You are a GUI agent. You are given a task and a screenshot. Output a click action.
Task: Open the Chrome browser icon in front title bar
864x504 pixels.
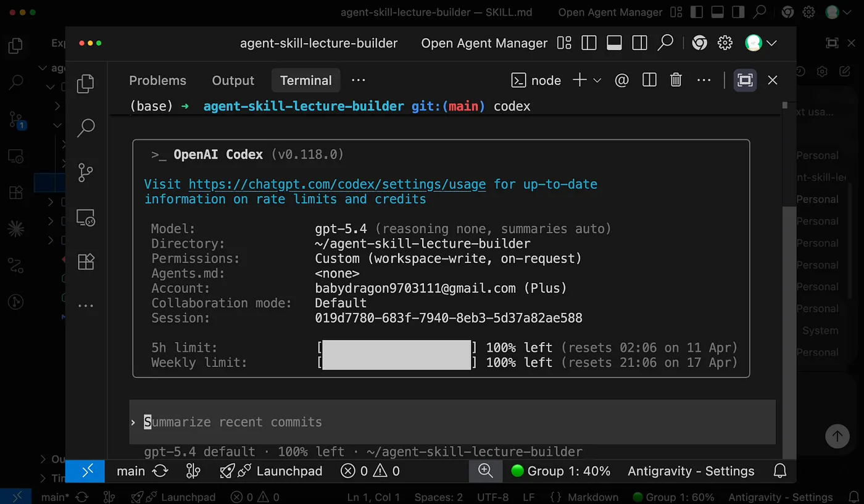(x=699, y=43)
